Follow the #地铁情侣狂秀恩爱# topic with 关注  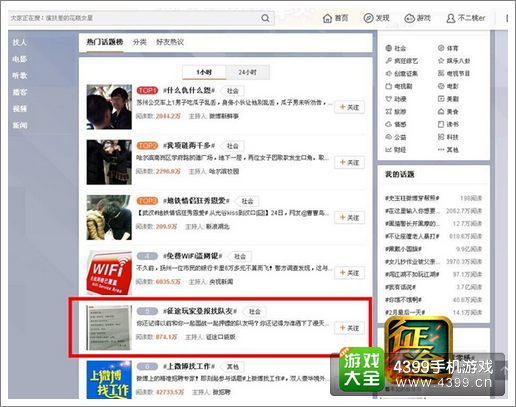point(349,218)
